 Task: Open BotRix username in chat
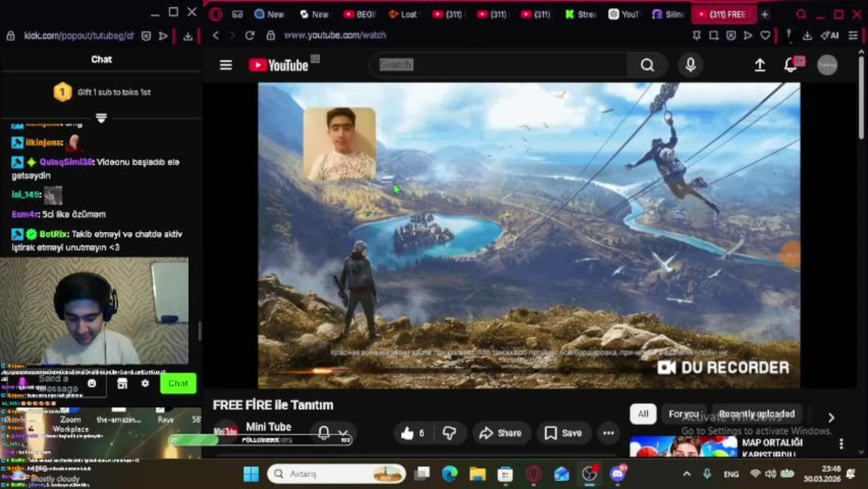click(x=54, y=234)
